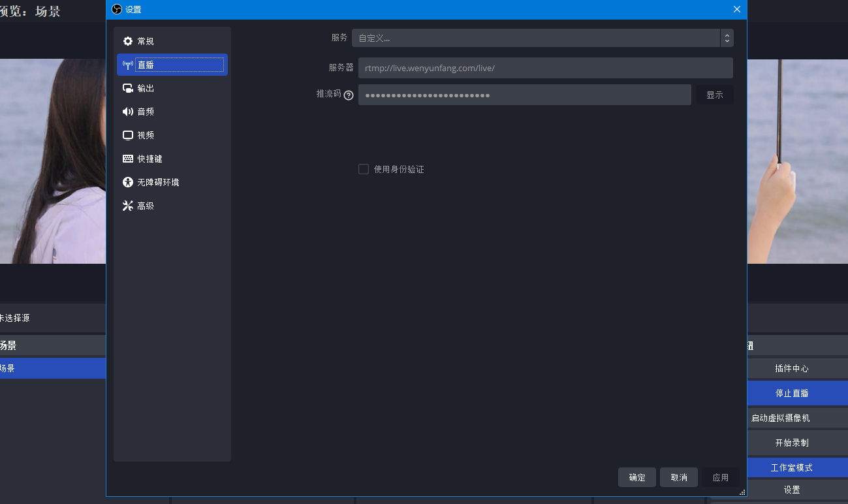The image size is (848, 504).
Task: Toggle 工作室模式 in the controls panel
Action: tap(791, 467)
